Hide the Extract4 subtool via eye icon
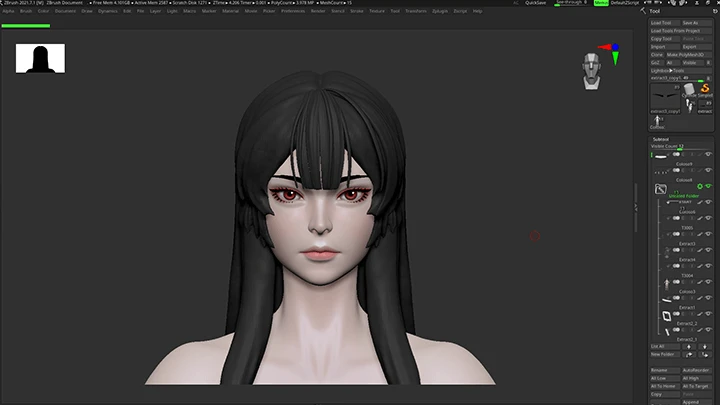The height and width of the screenshot is (405, 720). tap(708, 266)
